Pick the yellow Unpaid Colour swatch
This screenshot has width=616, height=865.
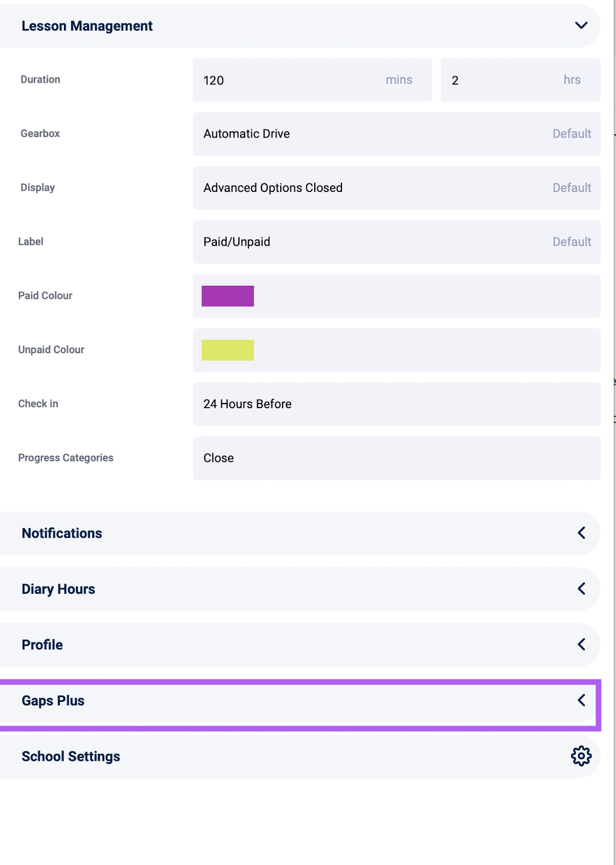click(228, 350)
